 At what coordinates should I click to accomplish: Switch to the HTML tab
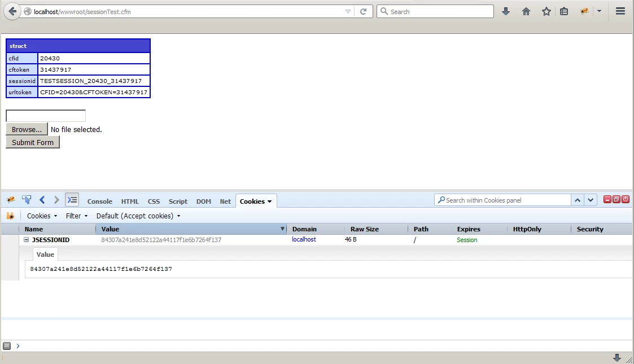130,201
